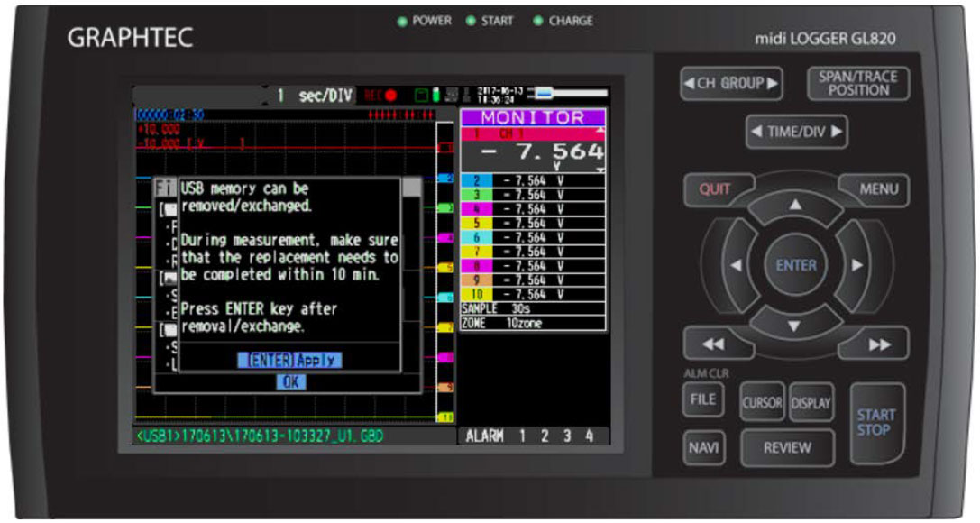Tap the right arrow of TIME/DIV
Viewport: 980px width, 523px height.
(837, 132)
